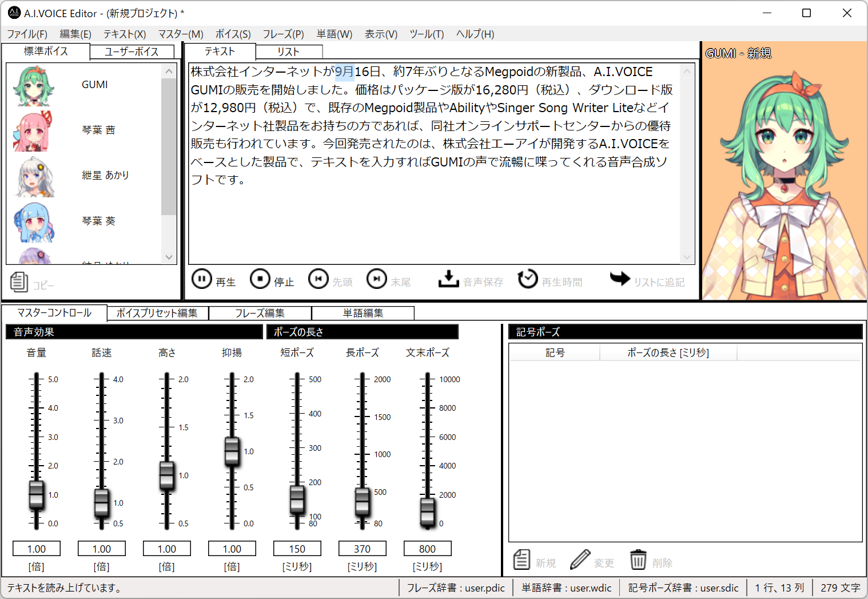Open the ファイル(F) menu

[27, 34]
